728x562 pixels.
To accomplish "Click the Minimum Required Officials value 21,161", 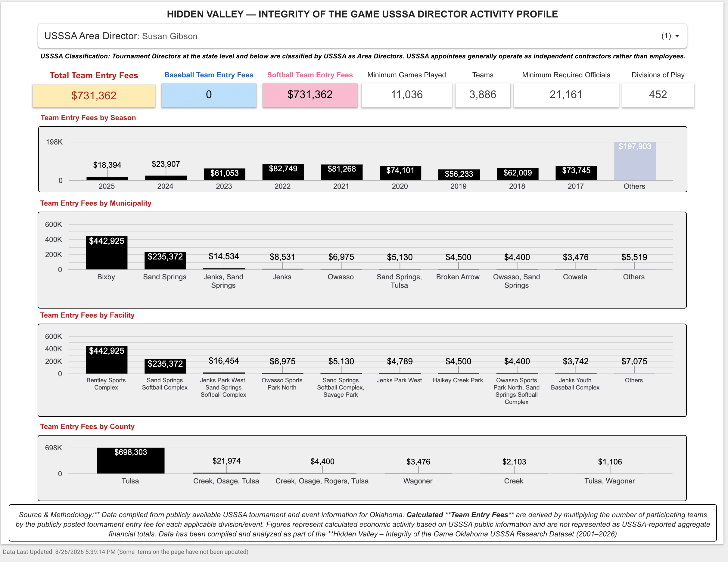I will click(566, 95).
